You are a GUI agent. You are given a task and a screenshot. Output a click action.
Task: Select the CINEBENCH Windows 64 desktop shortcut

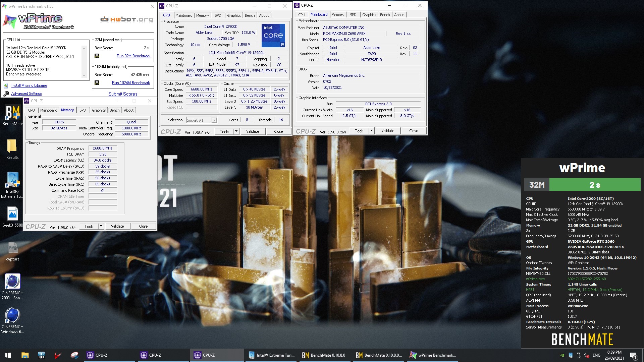12,321
